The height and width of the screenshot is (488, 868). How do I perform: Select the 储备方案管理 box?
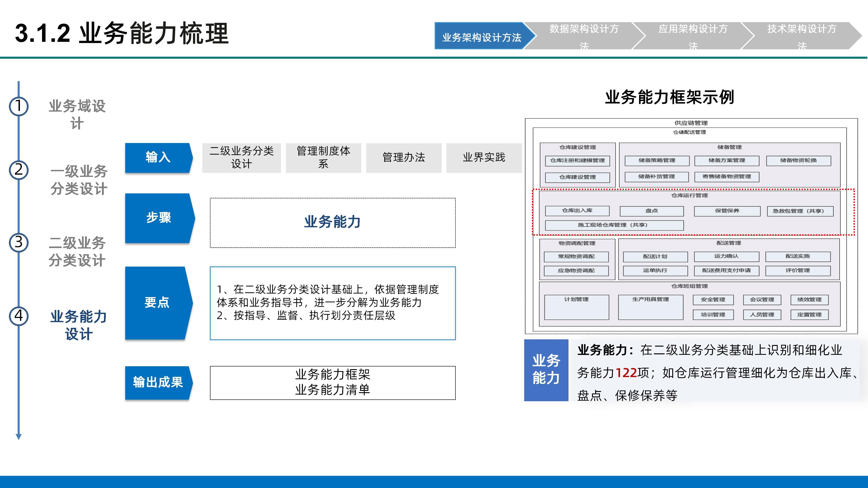coord(727,161)
